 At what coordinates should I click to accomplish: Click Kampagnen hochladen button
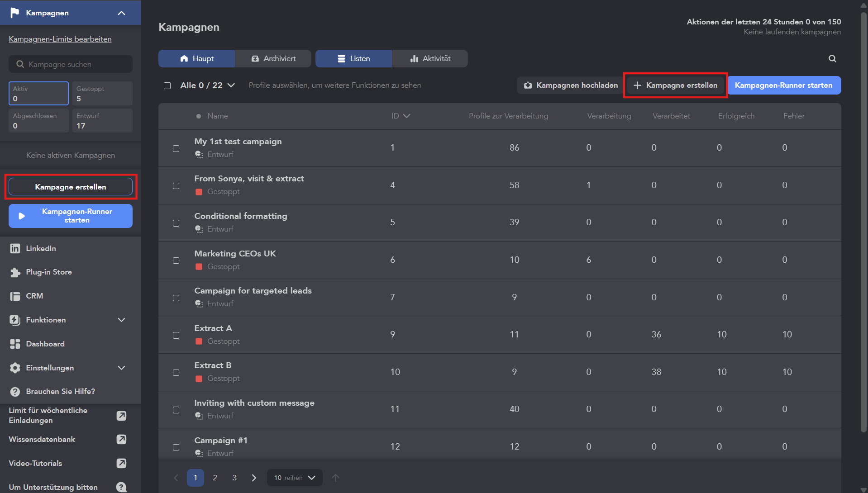click(571, 85)
